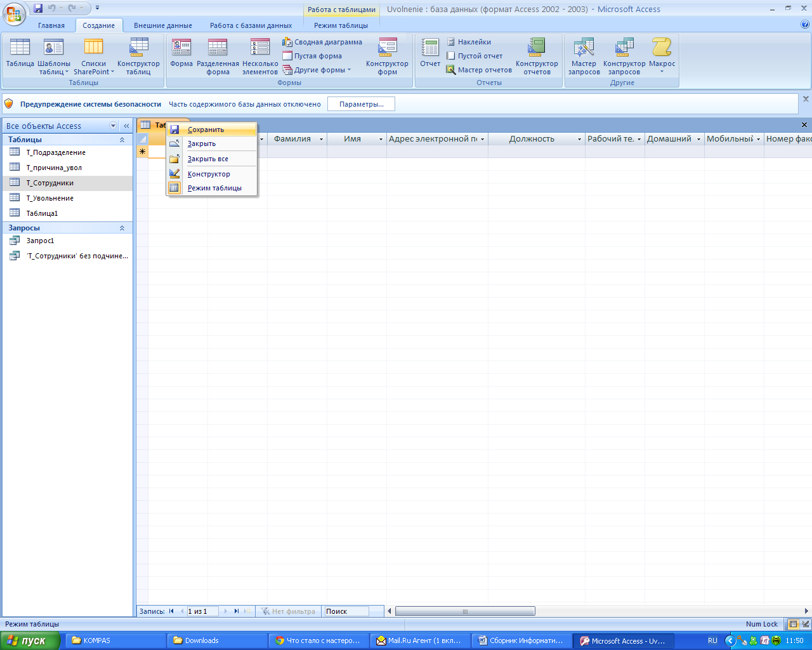The image size is (812, 650).
Task: Open Form Design (Конструктор форм)
Action: point(387,56)
